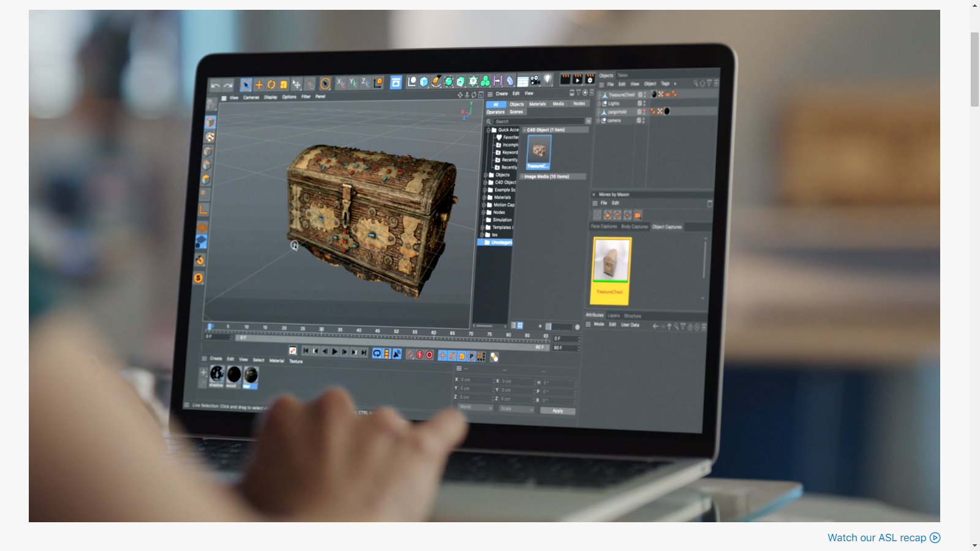Expand the camera object row
Image resolution: width=980 pixels, height=551 pixels.
[598, 121]
